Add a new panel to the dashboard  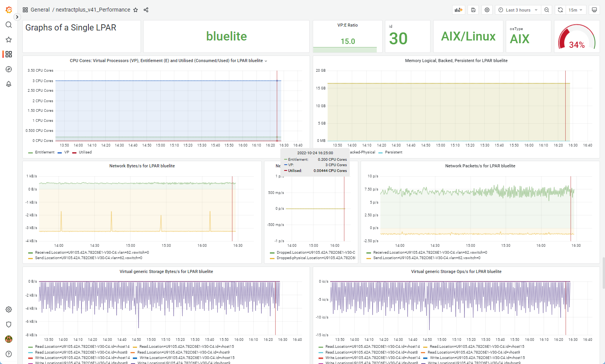coord(459,10)
